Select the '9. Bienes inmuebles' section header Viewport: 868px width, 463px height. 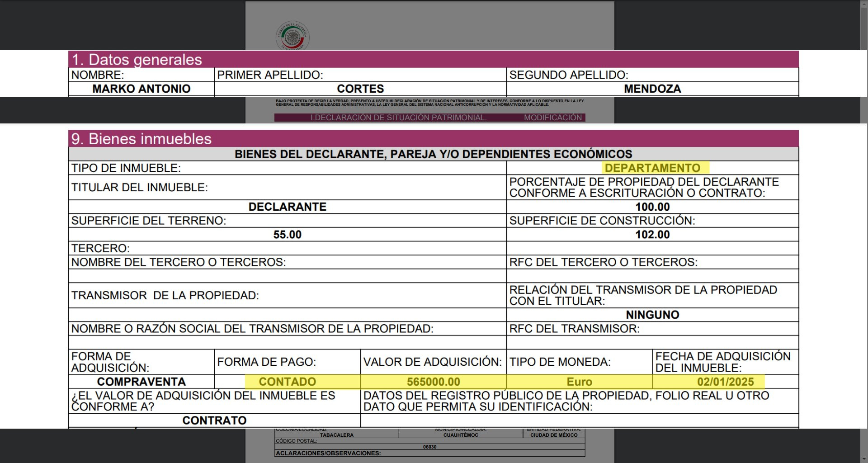pyautogui.click(x=434, y=138)
